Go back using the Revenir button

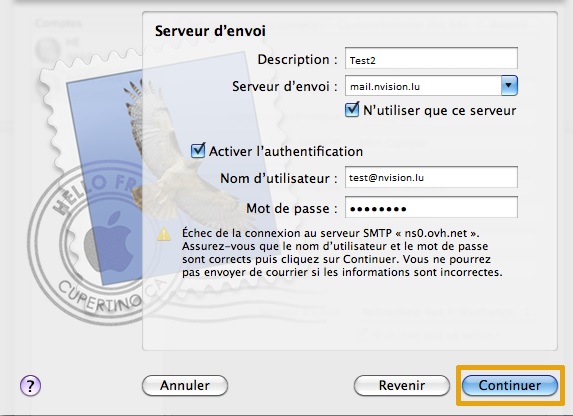[x=402, y=385]
